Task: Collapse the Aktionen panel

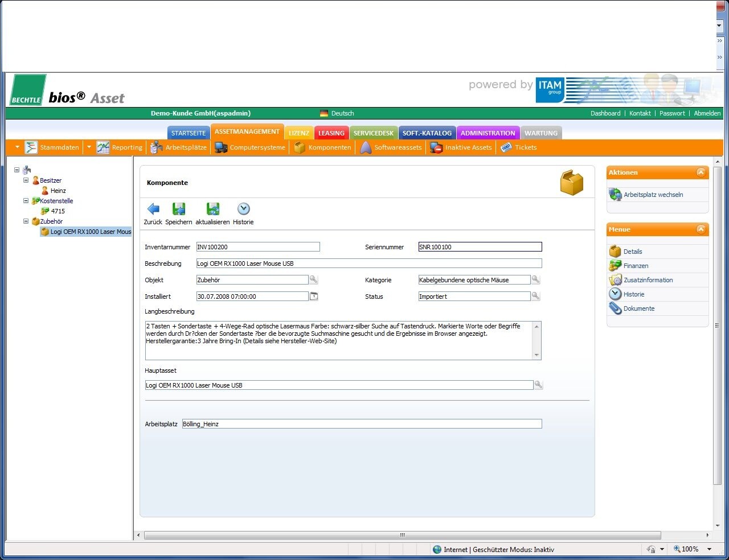Action: pyautogui.click(x=701, y=172)
